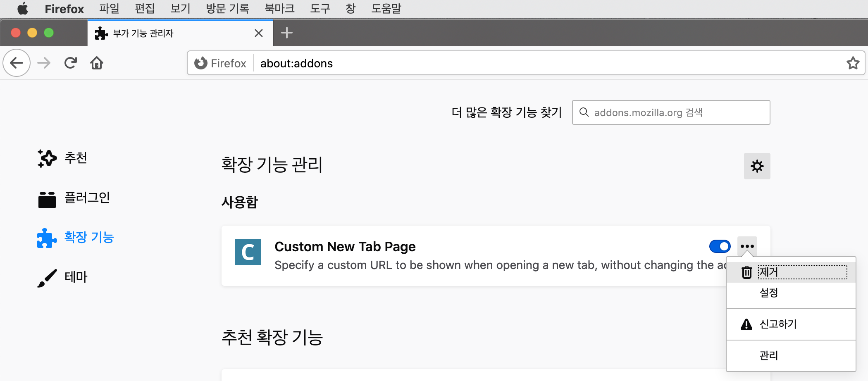
Task: Open the 창 menu
Action: tap(351, 9)
